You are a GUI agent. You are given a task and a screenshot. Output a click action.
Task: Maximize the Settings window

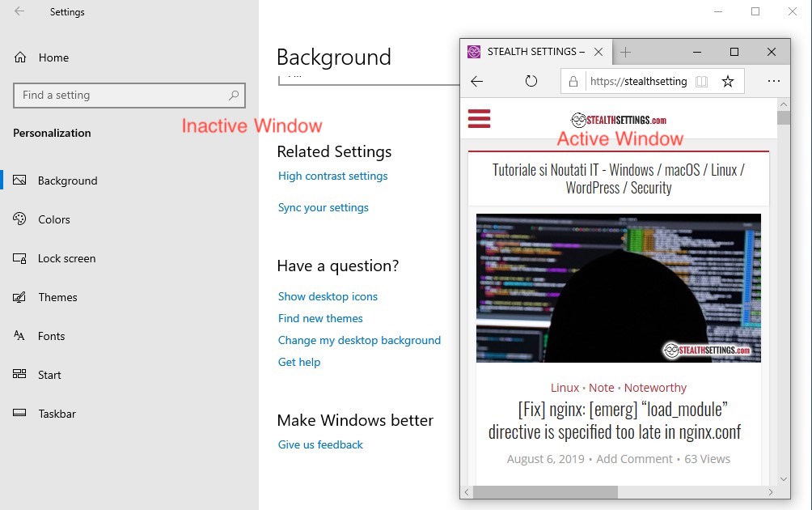(755, 11)
